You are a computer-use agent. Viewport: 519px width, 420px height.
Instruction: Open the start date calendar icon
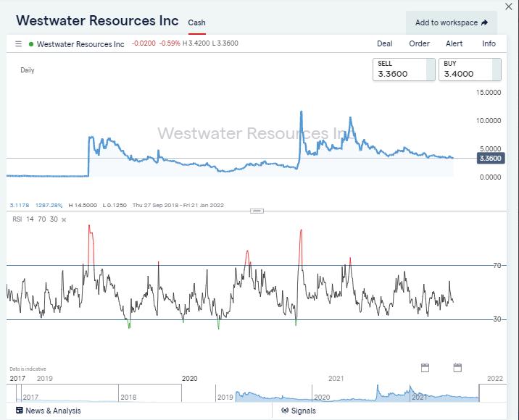(x=425, y=367)
